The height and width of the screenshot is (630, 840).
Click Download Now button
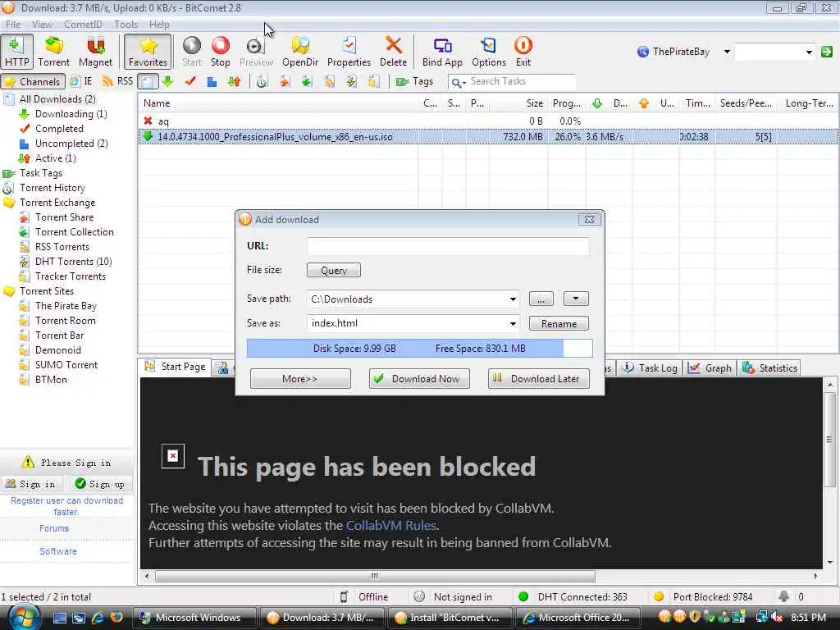[x=419, y=379]
